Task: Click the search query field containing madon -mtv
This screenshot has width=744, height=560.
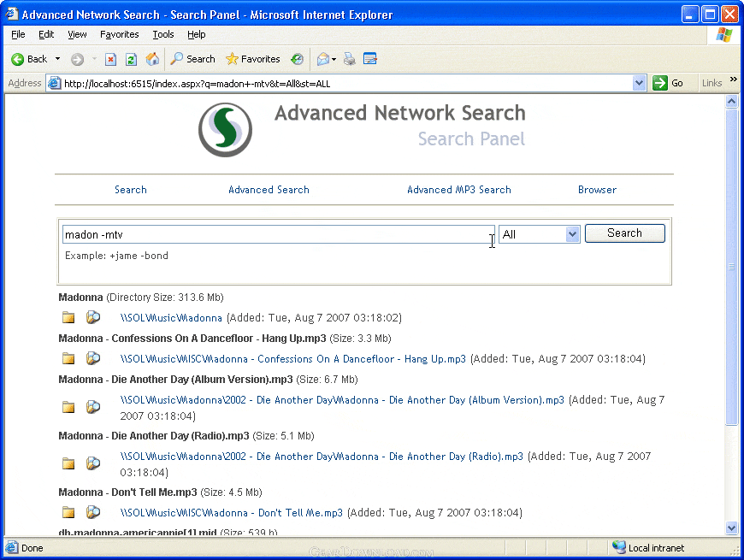Action: click(x=279, y=234)
